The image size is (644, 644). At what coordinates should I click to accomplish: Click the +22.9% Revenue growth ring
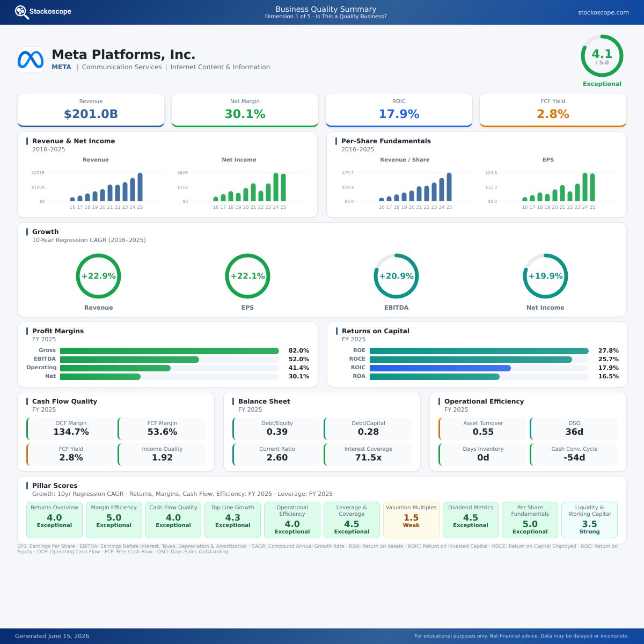pos(98,276)
